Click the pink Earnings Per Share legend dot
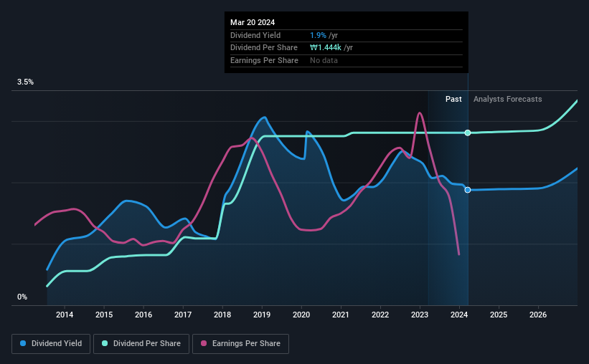Screen dimensions: 589x364 click(x=204, y=343)
